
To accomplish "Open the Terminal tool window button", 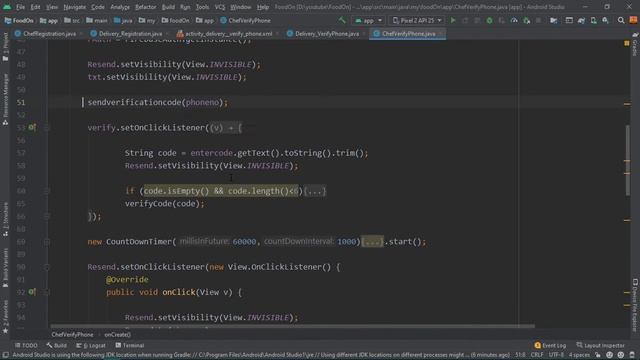I will click(130, 345).
